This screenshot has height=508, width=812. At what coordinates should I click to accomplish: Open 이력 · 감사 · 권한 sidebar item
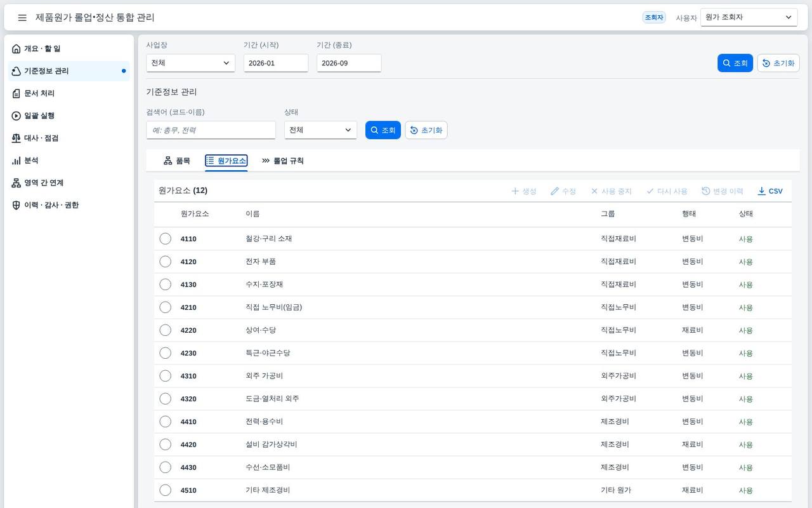click(70, 205)
